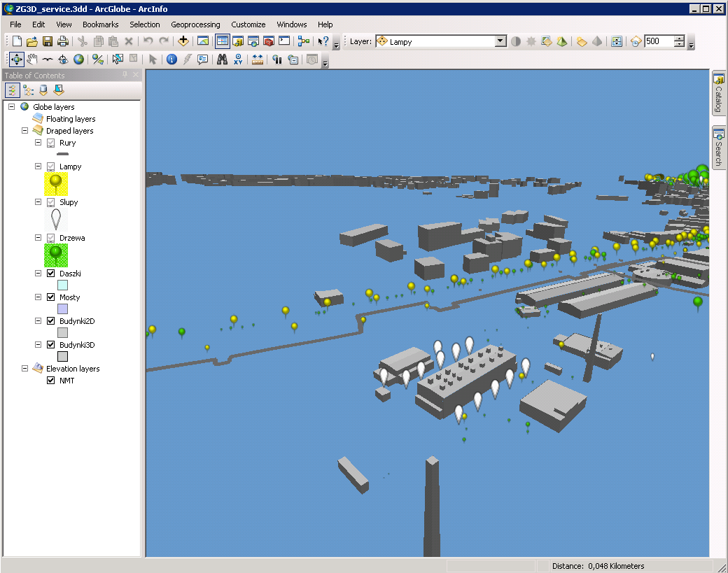Click the Mosty lavender color swatch
The image size is (728, 573).
coord(63,309)
